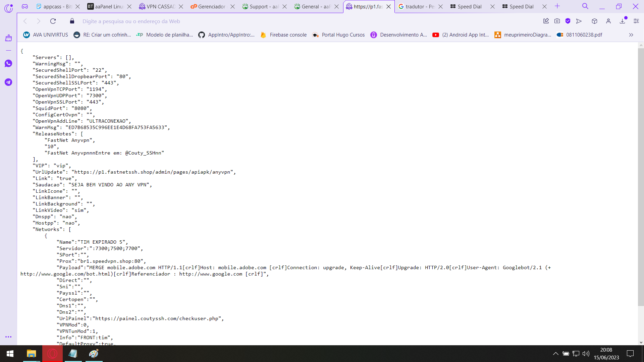Open the downloads icon in the toolbar
644x362 pixels.
[x=623, y=21]
